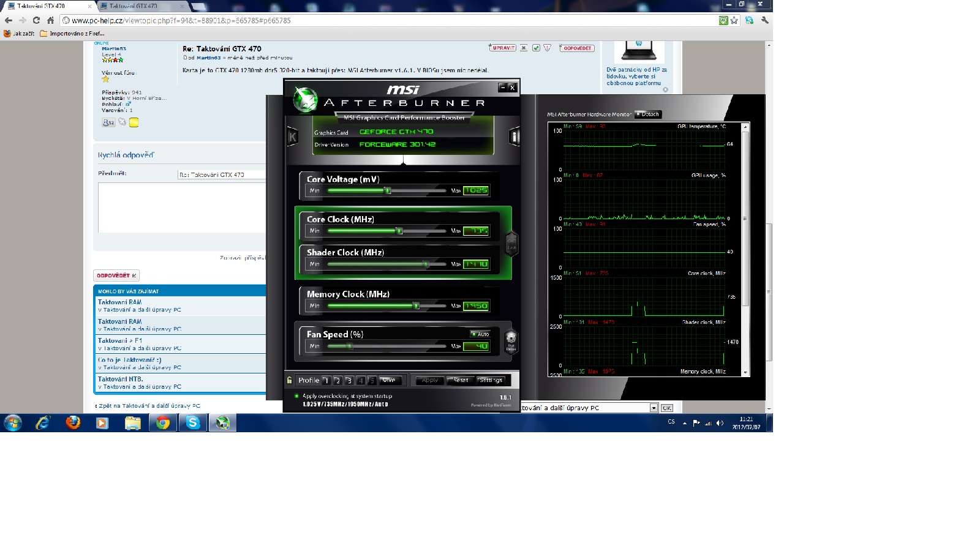Open the Kombustor K side button
This screenshot has width=980, height=551.
point(293,137)
